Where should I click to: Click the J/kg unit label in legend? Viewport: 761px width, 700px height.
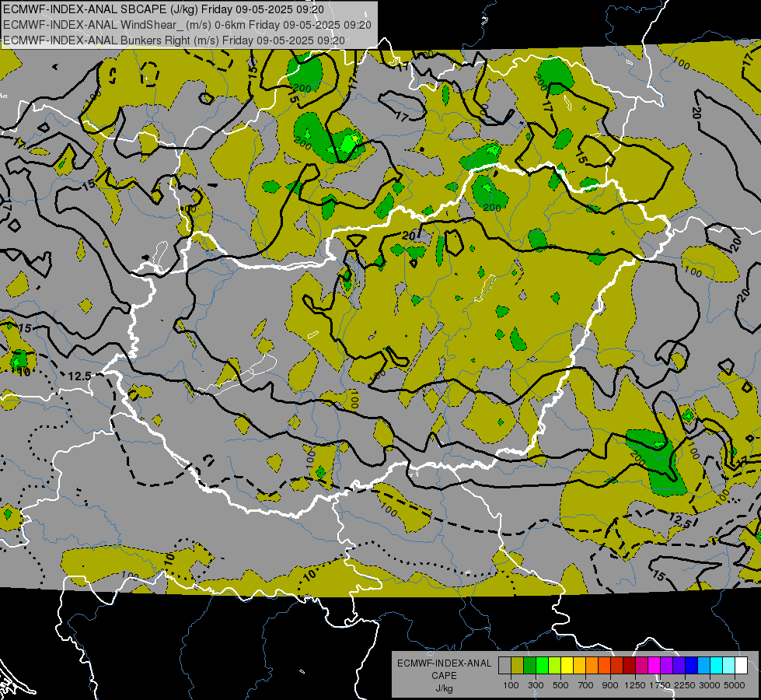coord(445,688)
